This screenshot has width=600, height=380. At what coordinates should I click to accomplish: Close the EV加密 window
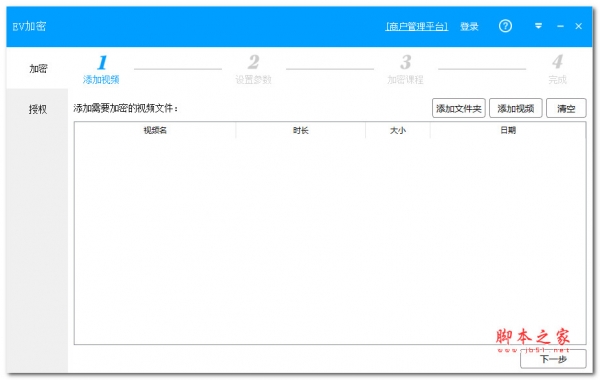[x=578, y=26]
